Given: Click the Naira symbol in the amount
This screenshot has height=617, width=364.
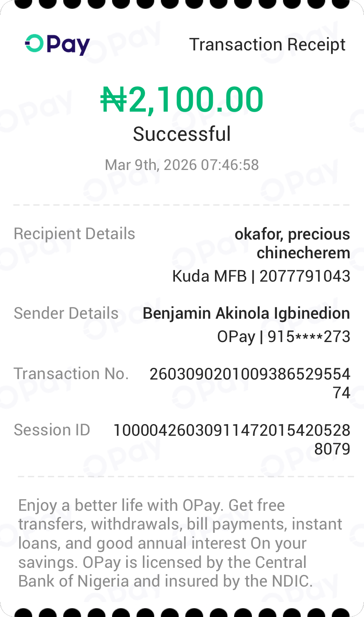Looking at the screenshot, I should click(113, 100).
